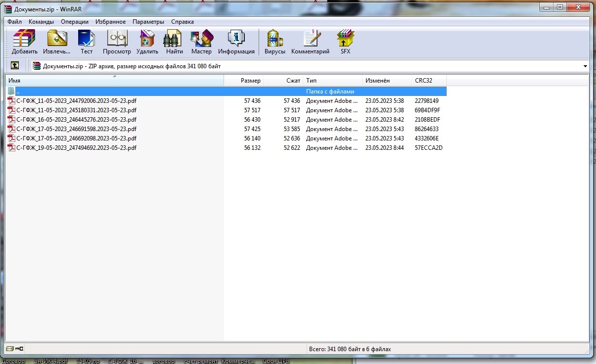
Task: Click the Удалить (Delete) toolbar icon
Action: click(x=147, y=42)
